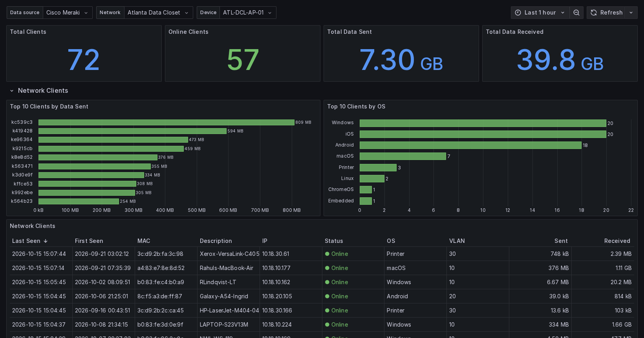This screenshot has height=338, width=644.
Task: Sort table by MAC column header
Action: [x=144, y=241]
